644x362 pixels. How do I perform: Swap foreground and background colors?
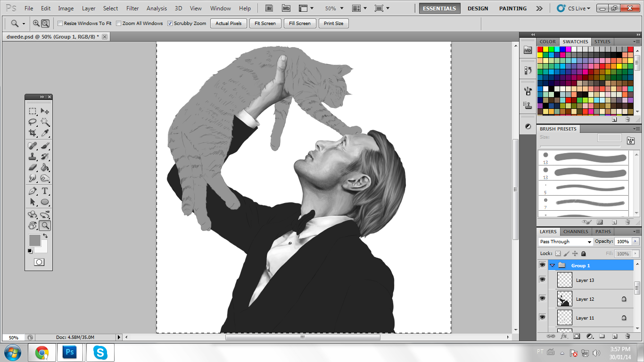[45, 236]
